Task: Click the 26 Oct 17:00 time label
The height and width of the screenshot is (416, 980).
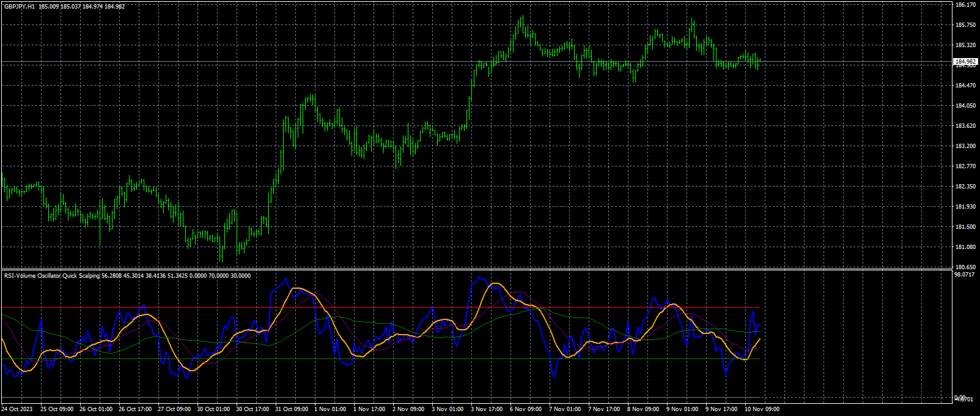Action: 135,409
